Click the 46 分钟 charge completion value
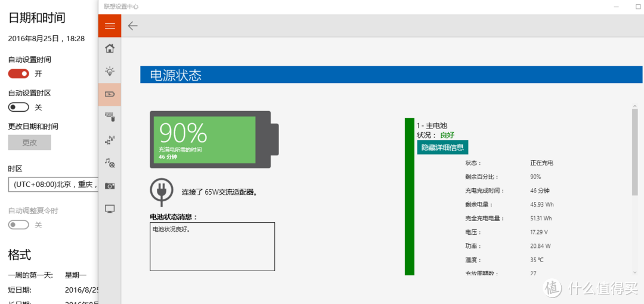 click(x=540, y=191)
